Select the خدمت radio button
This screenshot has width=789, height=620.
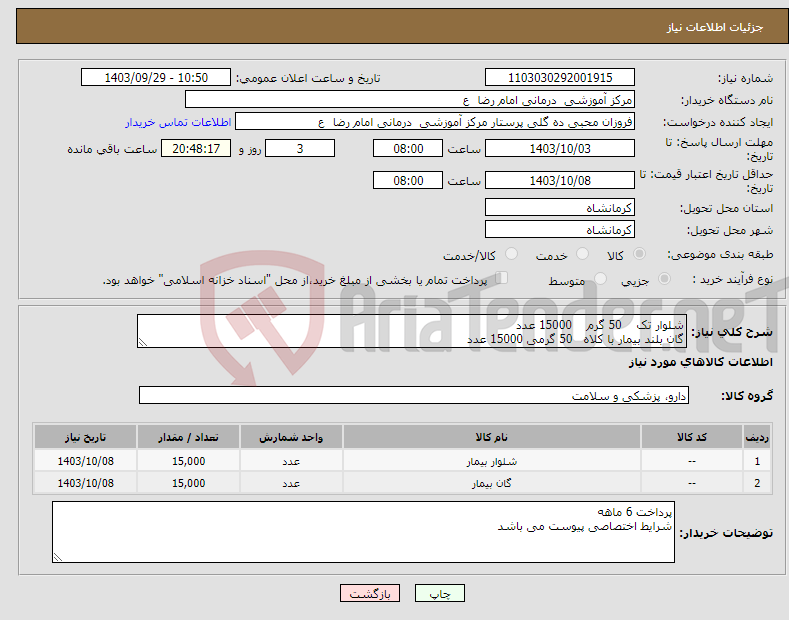(x=582, y=254)
